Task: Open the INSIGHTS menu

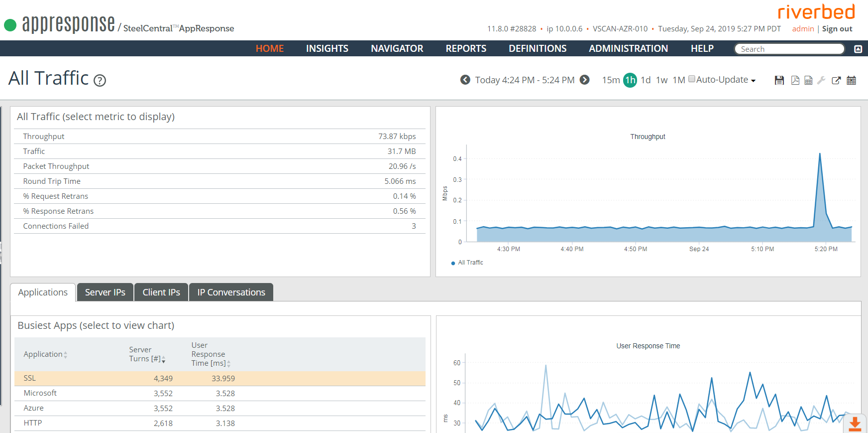Action: (327, 48)
